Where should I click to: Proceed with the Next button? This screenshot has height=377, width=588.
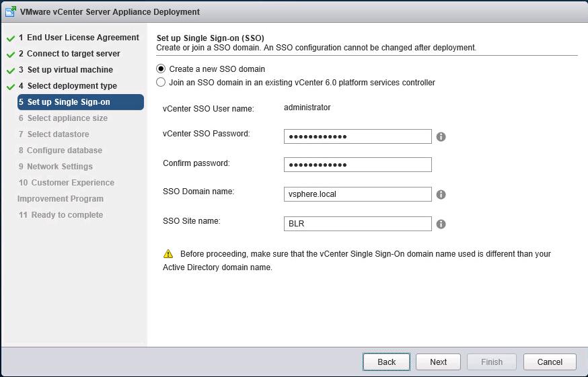coord(438,362)
